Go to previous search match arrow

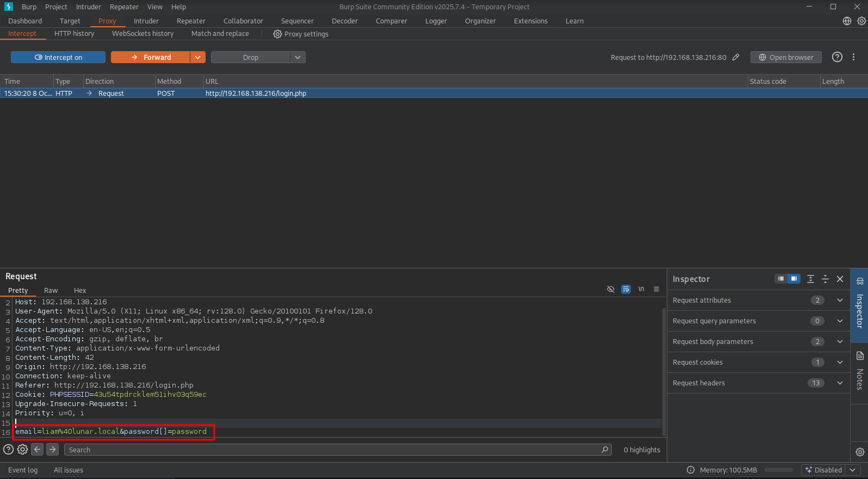click(37, 450)
